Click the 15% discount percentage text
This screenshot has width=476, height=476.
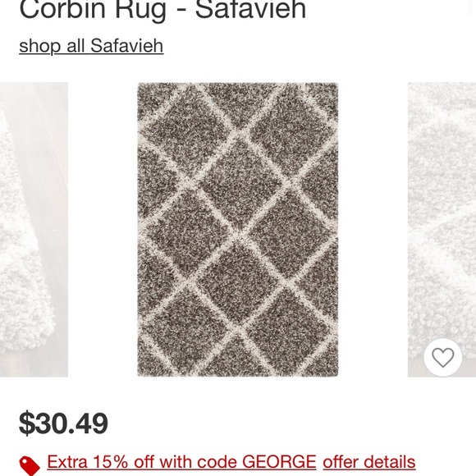pos(111,462)
